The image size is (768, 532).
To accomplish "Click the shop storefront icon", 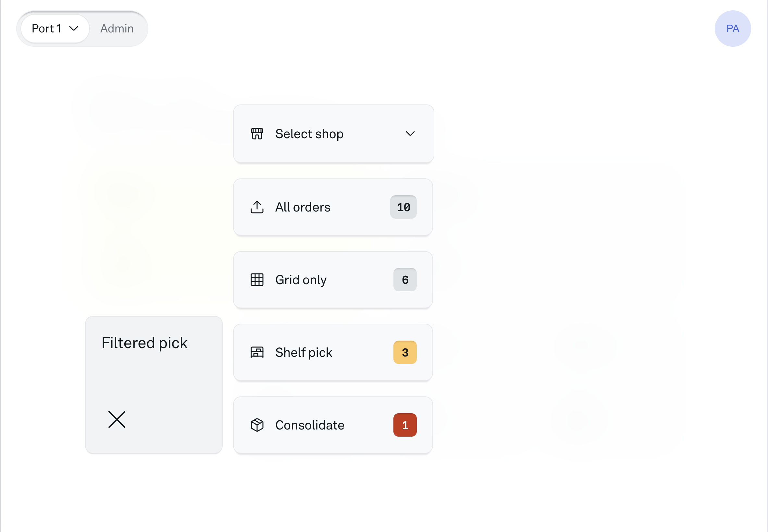I will [x=257, y=134].
